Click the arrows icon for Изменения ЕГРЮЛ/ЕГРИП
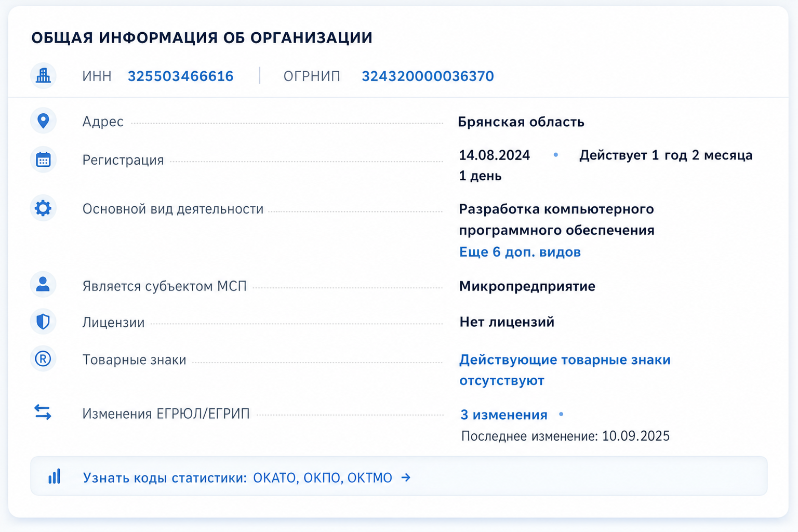 [x=43, y=413]
